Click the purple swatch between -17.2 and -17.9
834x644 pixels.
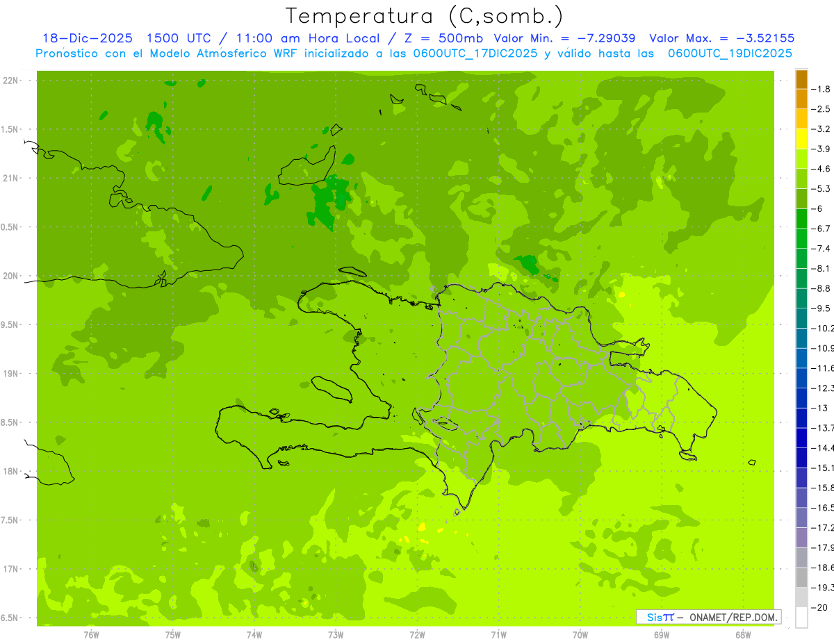[801, 537]
